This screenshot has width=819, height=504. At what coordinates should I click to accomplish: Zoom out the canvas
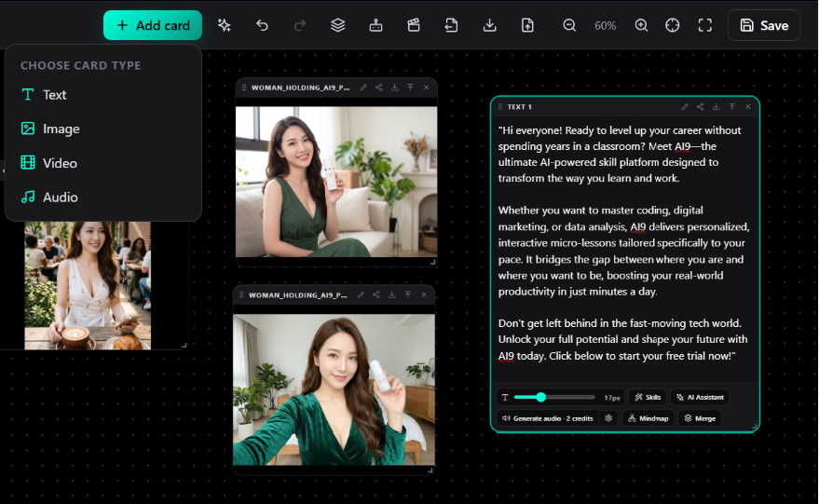pos(569,25)
